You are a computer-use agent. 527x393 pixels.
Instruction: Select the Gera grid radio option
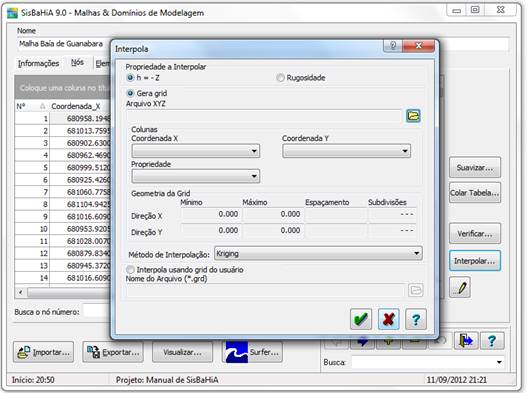[130, 93]
